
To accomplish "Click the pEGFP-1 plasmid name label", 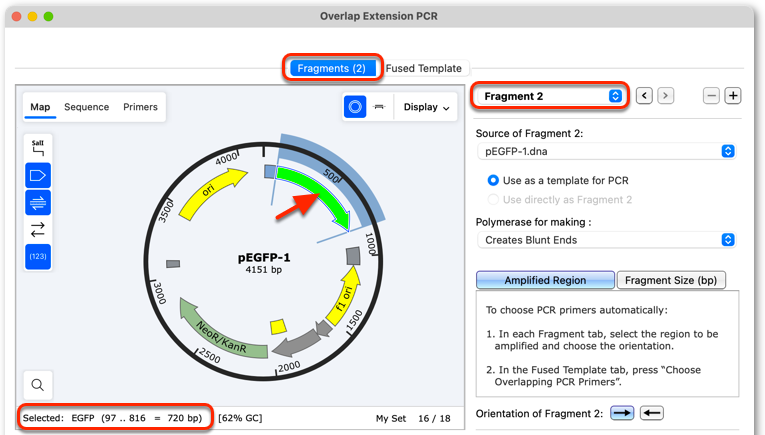I will tap(264, 257).
